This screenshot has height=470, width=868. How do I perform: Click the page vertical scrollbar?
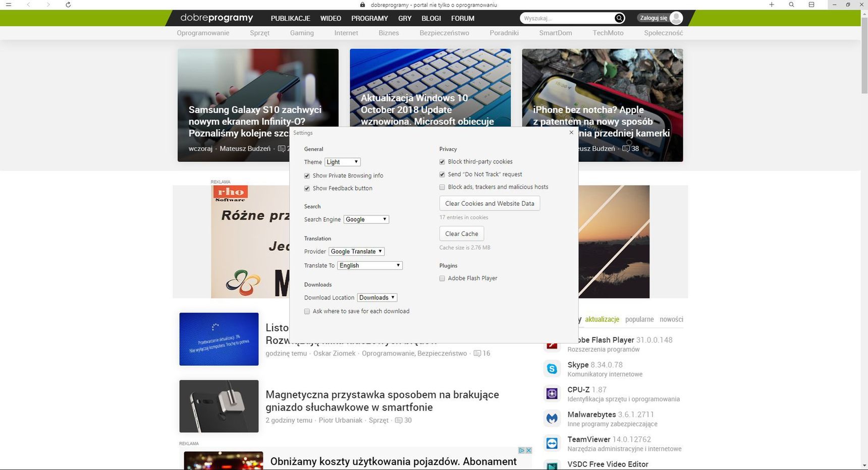coord(864,55)
